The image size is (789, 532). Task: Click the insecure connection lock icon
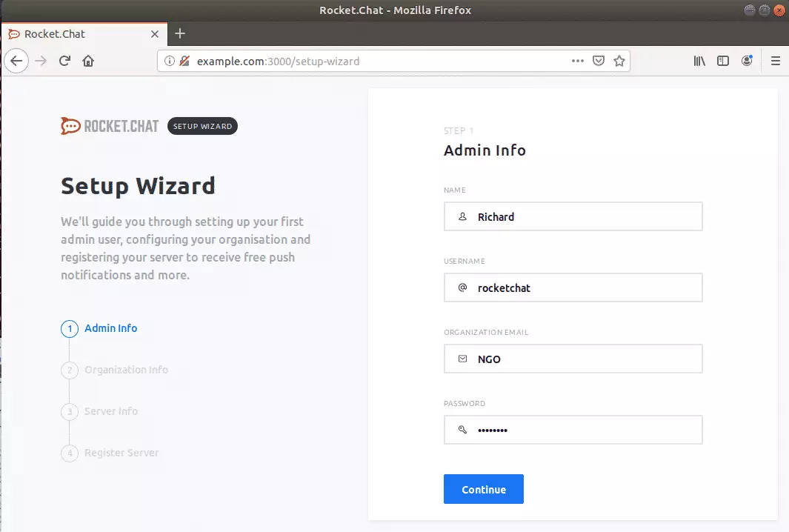184,61
